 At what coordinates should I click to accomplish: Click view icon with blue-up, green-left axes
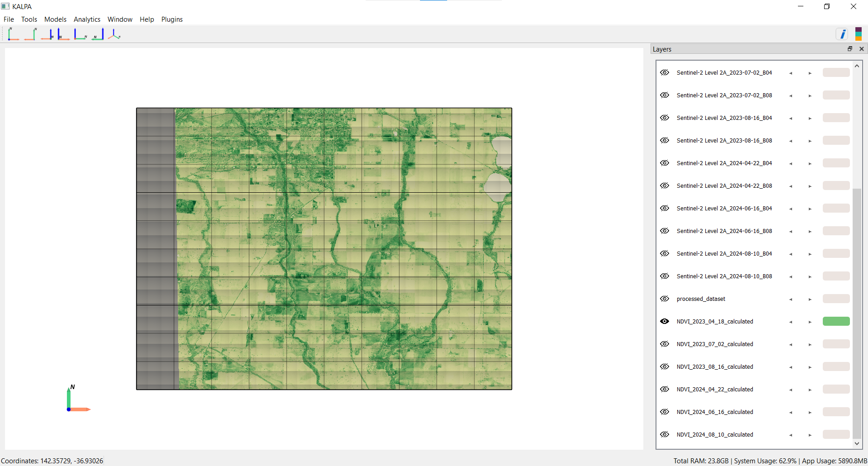click(x=98, y=34)
